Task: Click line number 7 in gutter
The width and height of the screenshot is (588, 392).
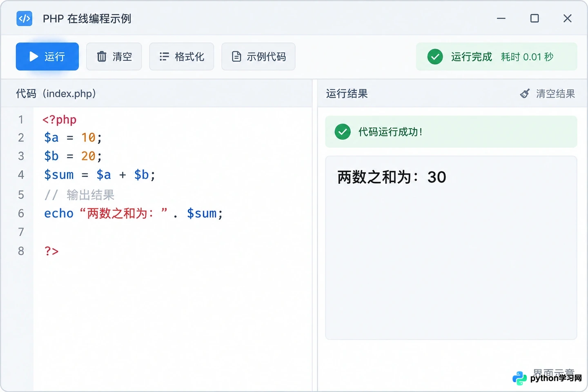Action: click(21, 232)
